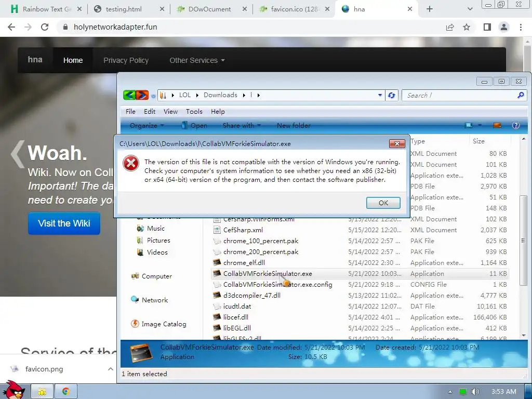Click New folder in the toolbar

click(x=294, y=126)
